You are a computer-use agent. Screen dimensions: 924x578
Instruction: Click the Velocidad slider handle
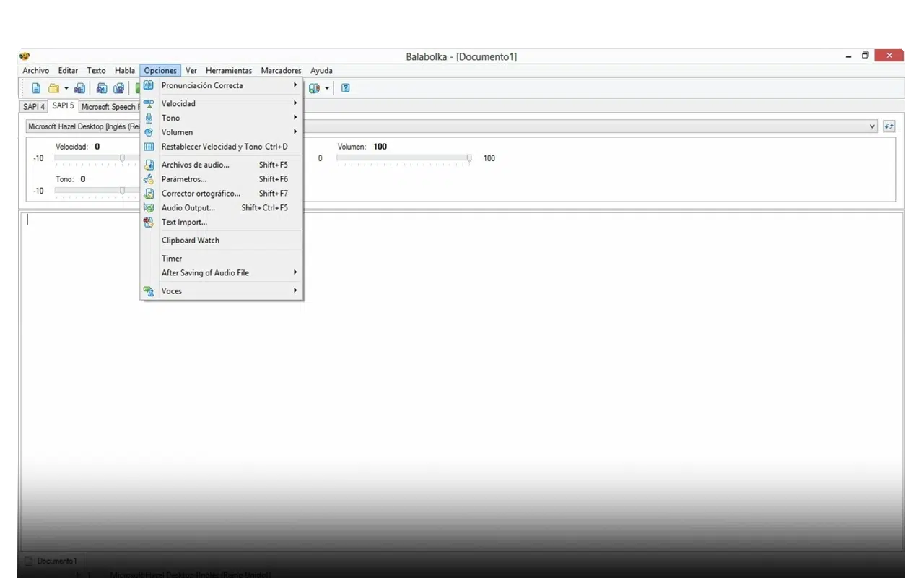coord(122,158)
